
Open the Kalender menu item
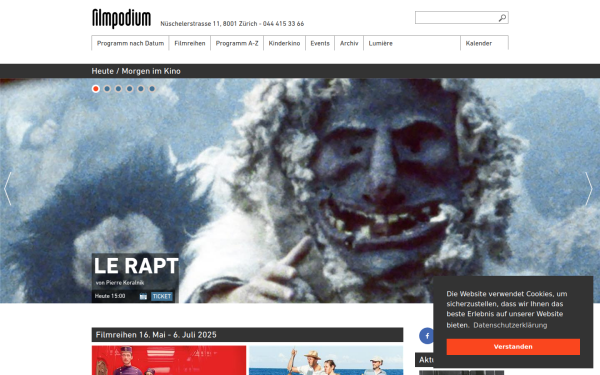(479, 43)
